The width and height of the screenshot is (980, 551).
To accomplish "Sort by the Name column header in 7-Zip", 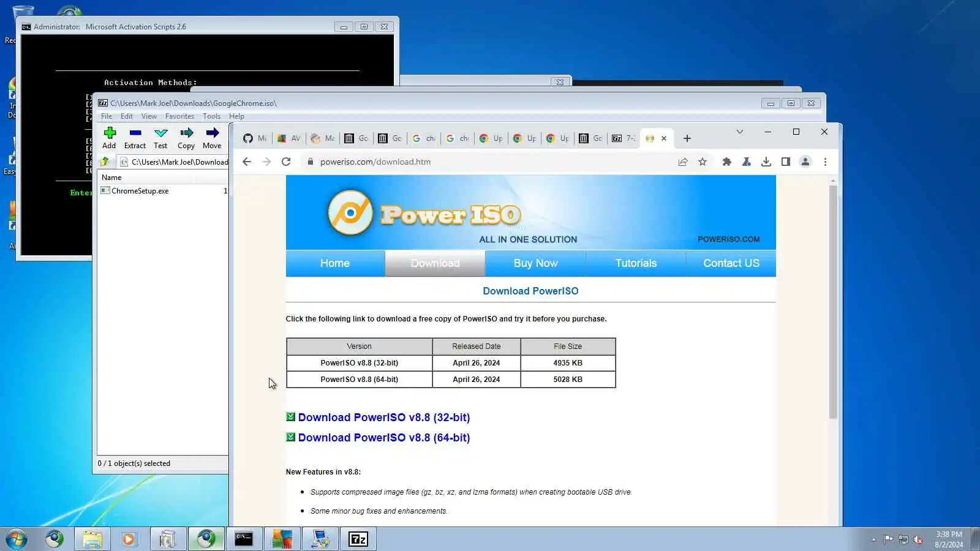I will (x=146, y=178).
